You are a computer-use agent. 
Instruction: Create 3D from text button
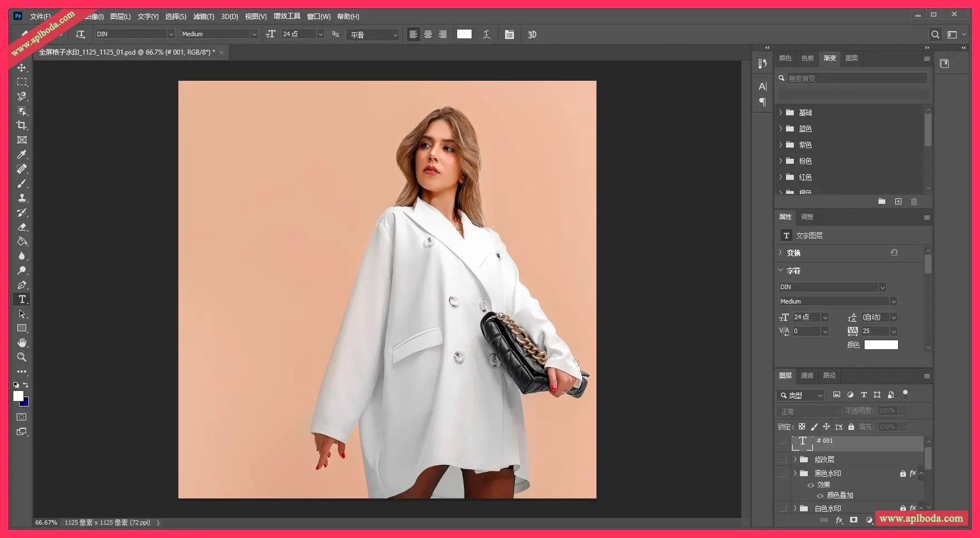coord(532,35)
